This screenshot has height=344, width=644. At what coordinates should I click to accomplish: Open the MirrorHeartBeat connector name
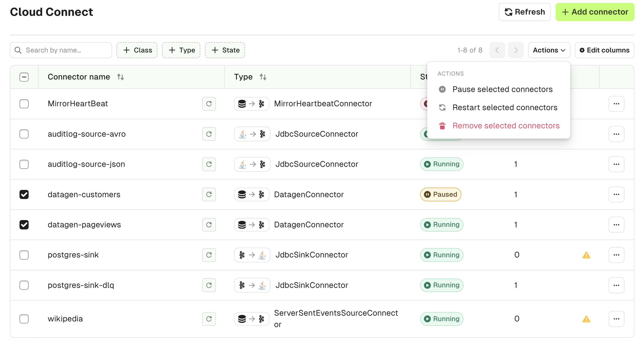tap(78, 104)
